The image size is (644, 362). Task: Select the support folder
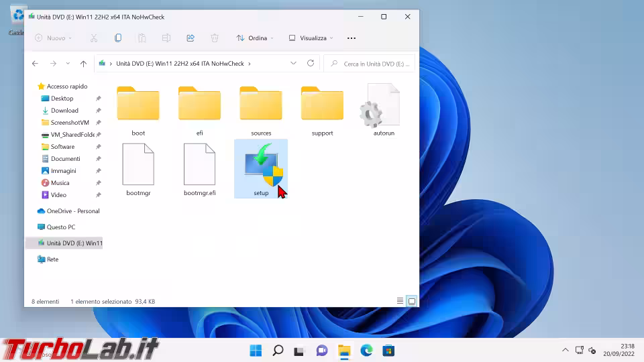(323, 110)
